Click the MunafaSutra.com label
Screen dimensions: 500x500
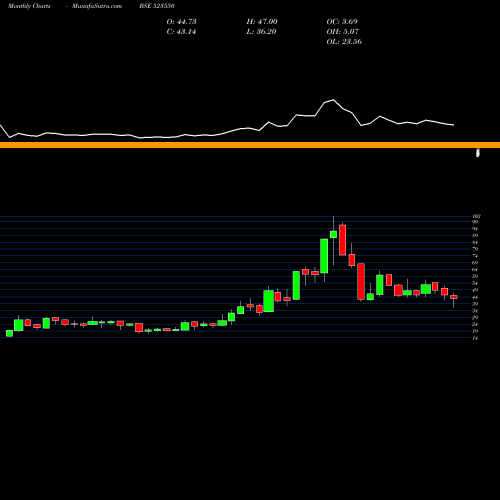pyautogui.click(x=97, y=6)
